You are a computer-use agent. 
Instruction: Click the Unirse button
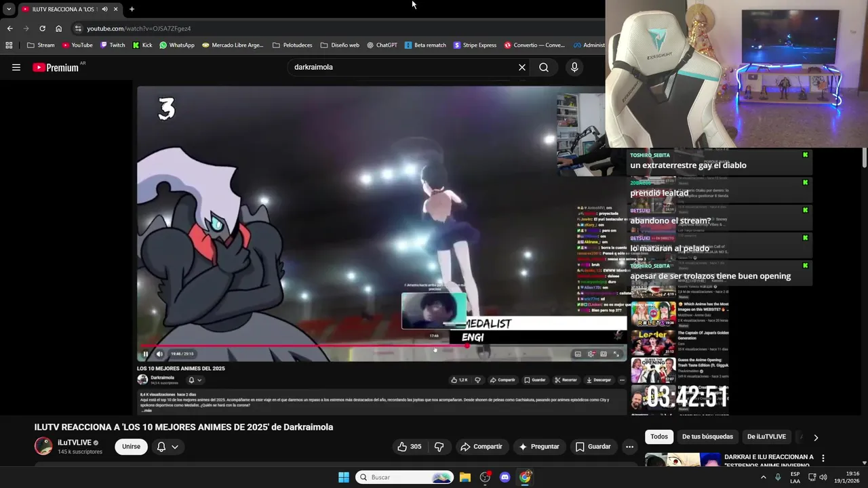tap(131, 447)
